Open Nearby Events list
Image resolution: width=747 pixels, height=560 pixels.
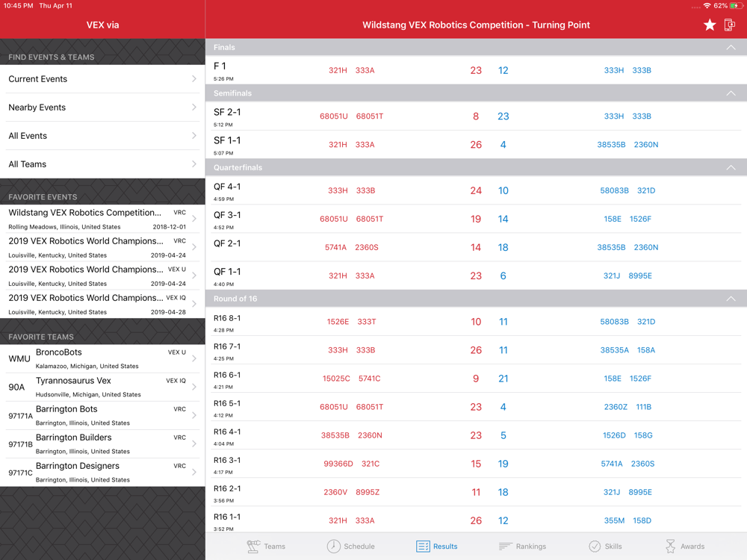pyautogui.click(x=102, y=107)
